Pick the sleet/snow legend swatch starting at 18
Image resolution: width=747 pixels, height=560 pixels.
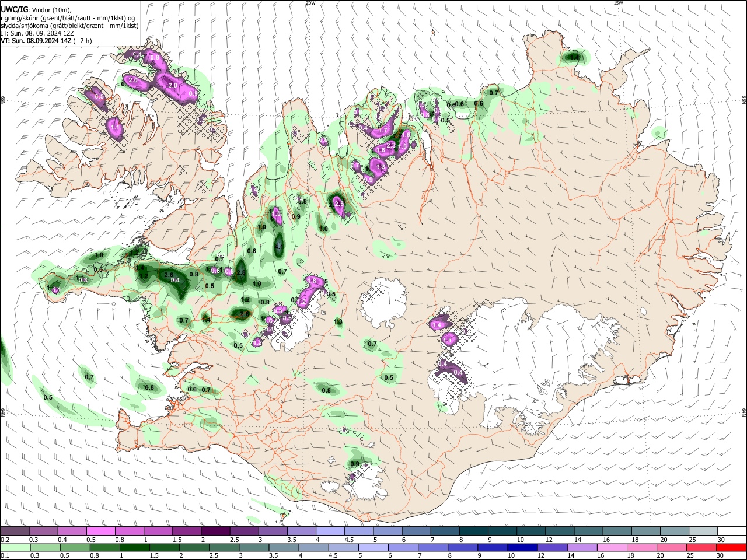click(x=645, y=531)
